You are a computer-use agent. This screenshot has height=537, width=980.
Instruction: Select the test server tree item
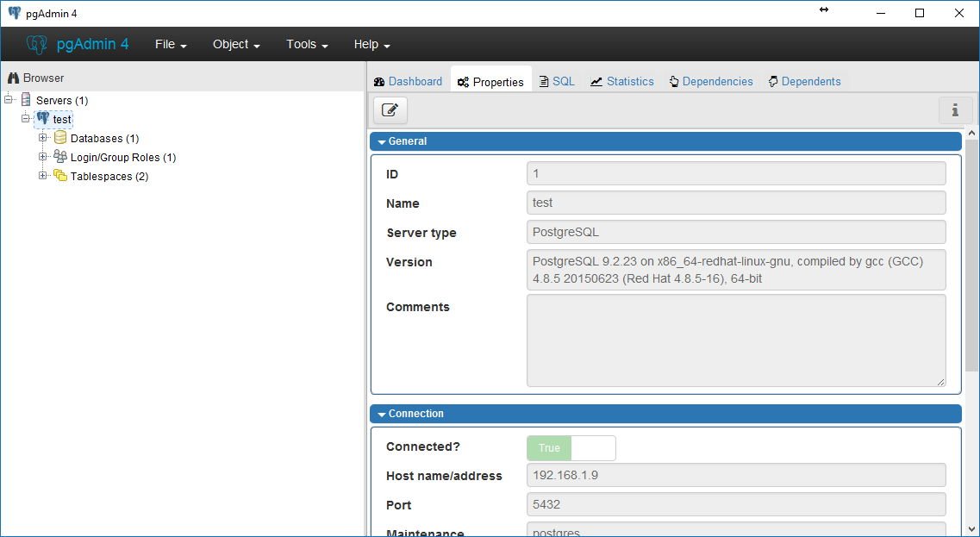coord(62,120)
